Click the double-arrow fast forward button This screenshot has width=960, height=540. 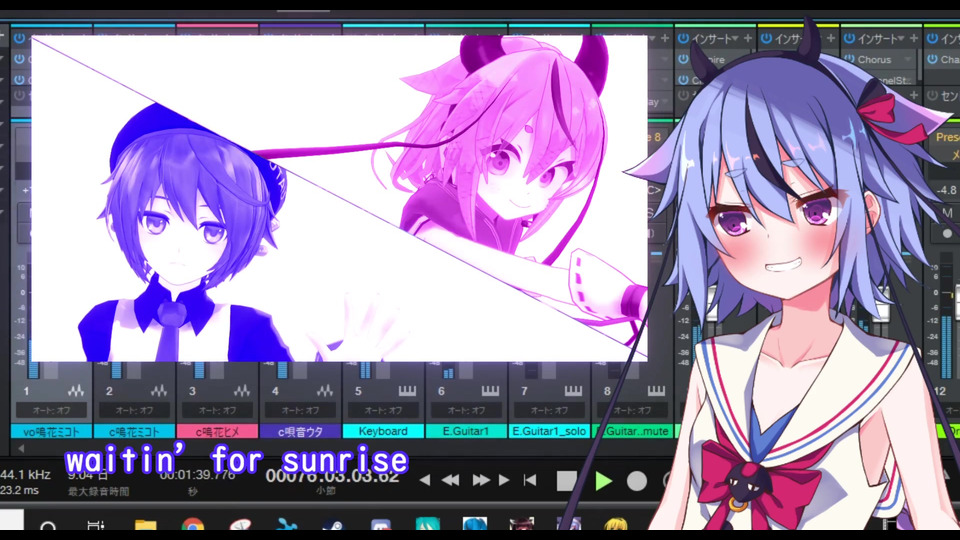(481, 481)
